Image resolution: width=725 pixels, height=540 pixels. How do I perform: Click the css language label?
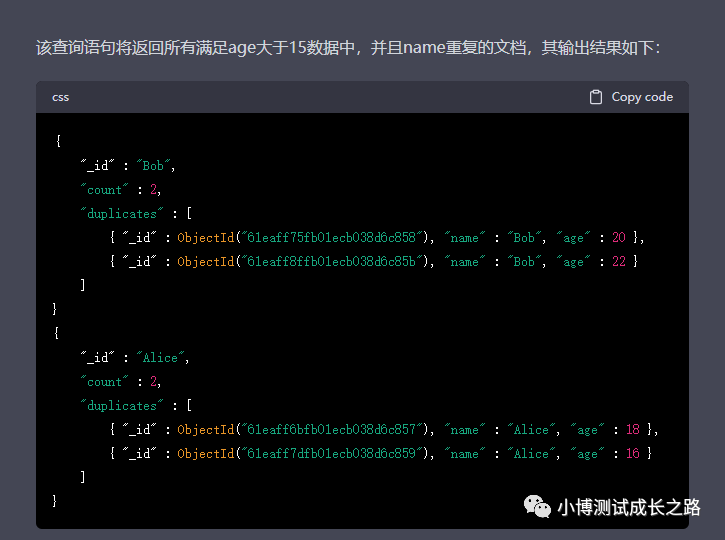61,98
